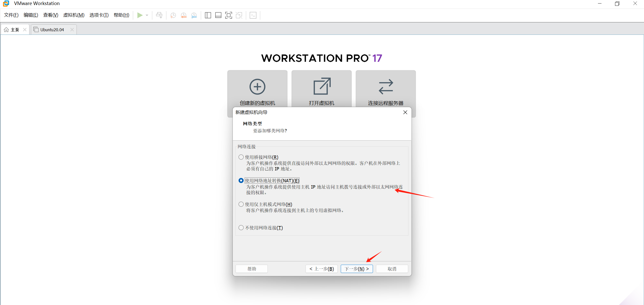This screenshot has height=305, width=644.
Task: Restore down the VMware Workstation window
Action: click(617, 4)
